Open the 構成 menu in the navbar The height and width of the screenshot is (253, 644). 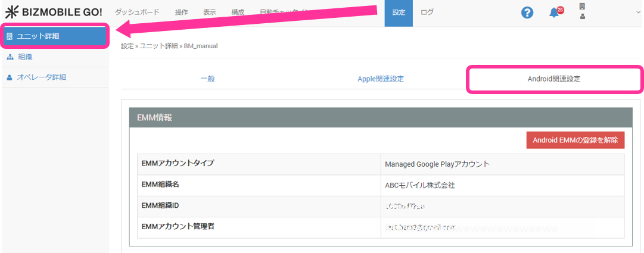click(x=238, y=13)
